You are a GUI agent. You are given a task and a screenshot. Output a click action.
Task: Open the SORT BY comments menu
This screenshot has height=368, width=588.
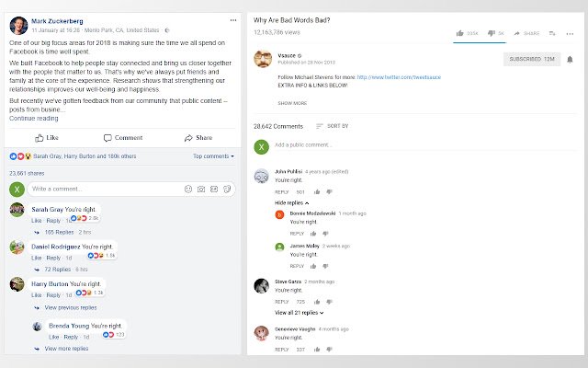tap(333, 126)
